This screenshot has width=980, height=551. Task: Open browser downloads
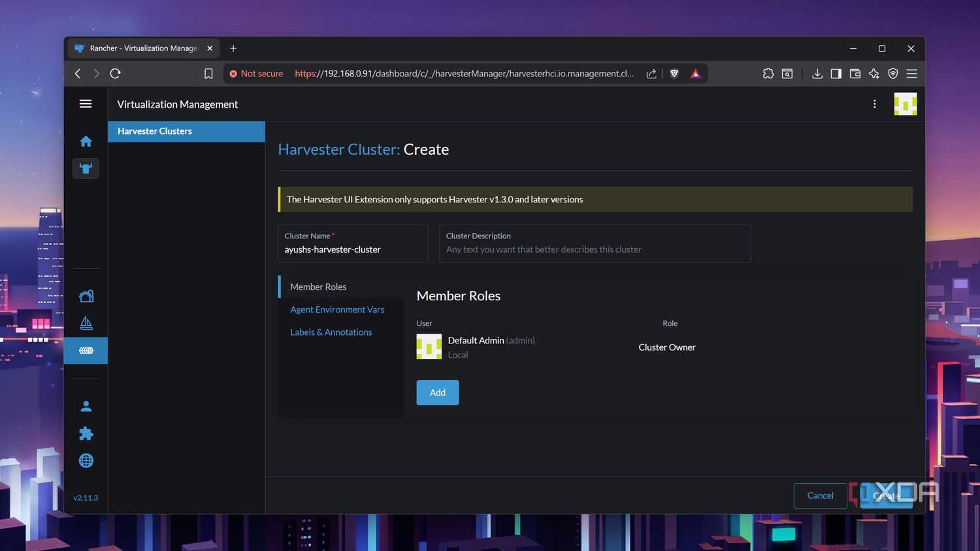817,74
